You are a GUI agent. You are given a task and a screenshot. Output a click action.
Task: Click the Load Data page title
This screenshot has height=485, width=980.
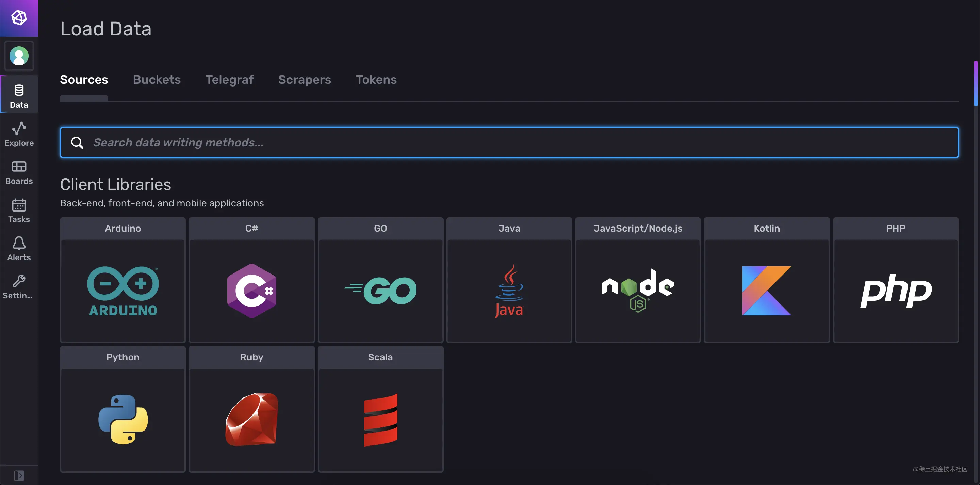coord(106,29)
